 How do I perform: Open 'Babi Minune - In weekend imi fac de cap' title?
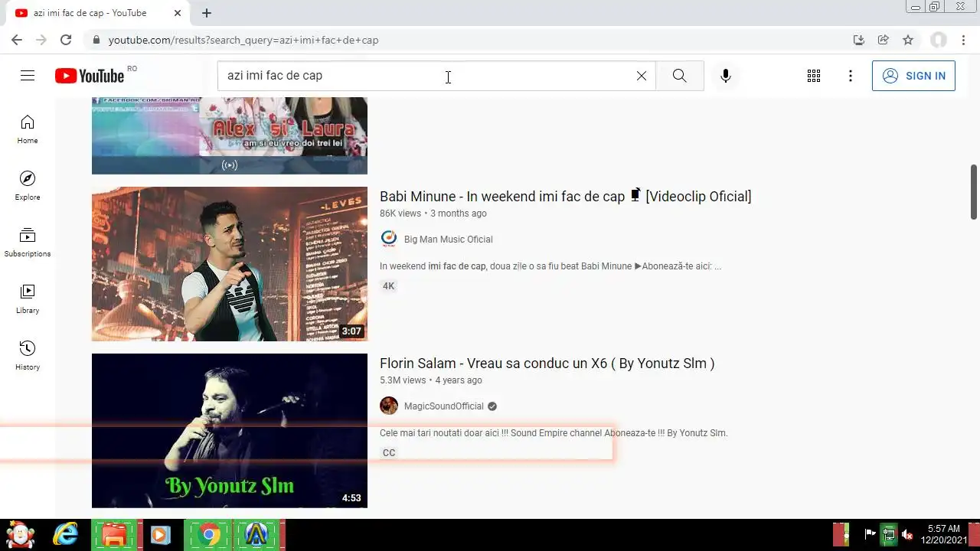565,197
